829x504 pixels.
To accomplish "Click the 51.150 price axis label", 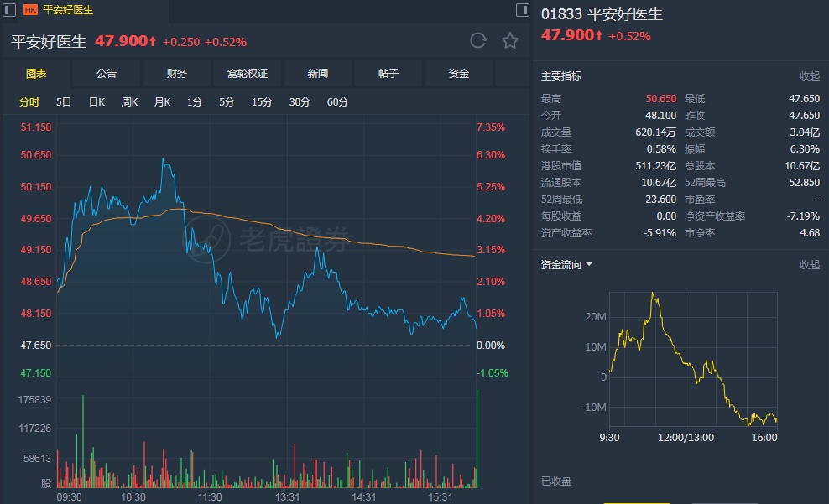I will tap(36, 127).
